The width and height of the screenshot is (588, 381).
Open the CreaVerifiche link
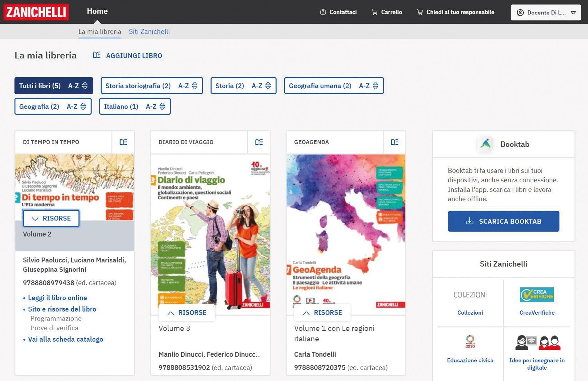[x=537, y=313]
